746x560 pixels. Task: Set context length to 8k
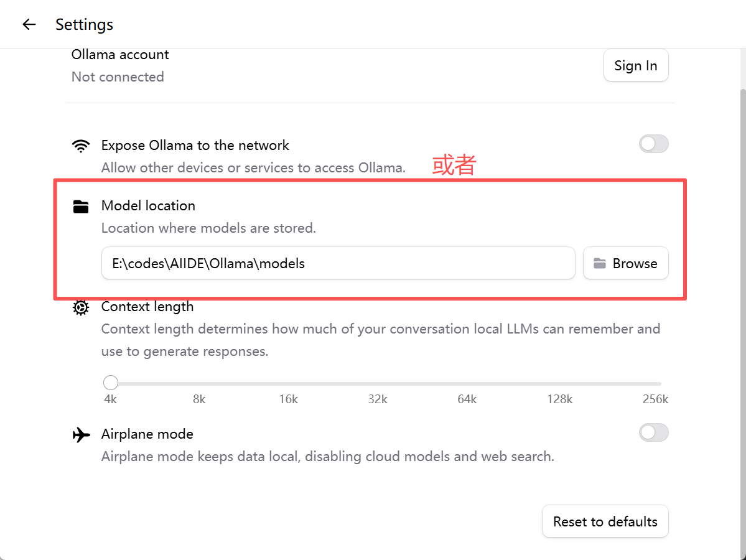200,383
